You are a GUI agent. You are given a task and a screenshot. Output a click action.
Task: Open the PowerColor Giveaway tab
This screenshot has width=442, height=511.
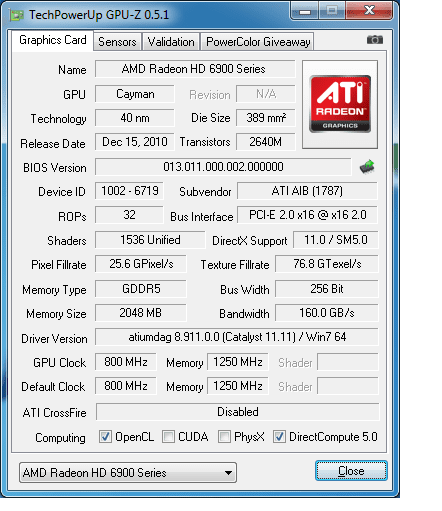[x=258, y=42]
